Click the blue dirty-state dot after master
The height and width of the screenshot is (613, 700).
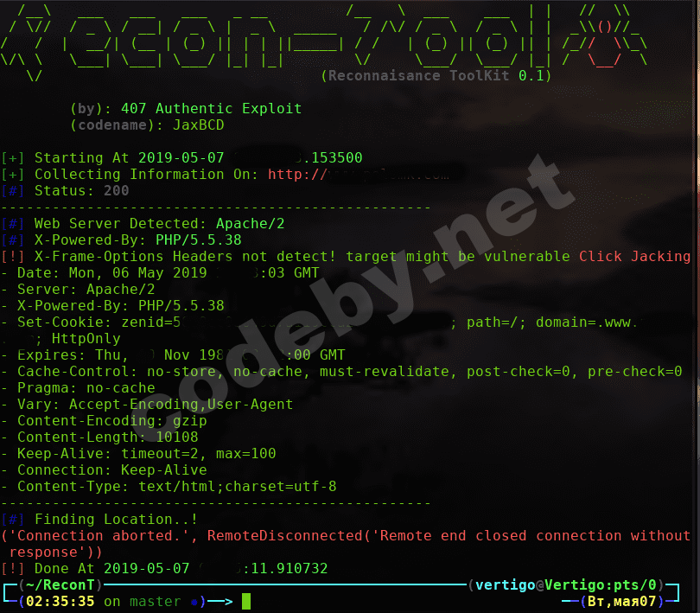coord(194,603)
